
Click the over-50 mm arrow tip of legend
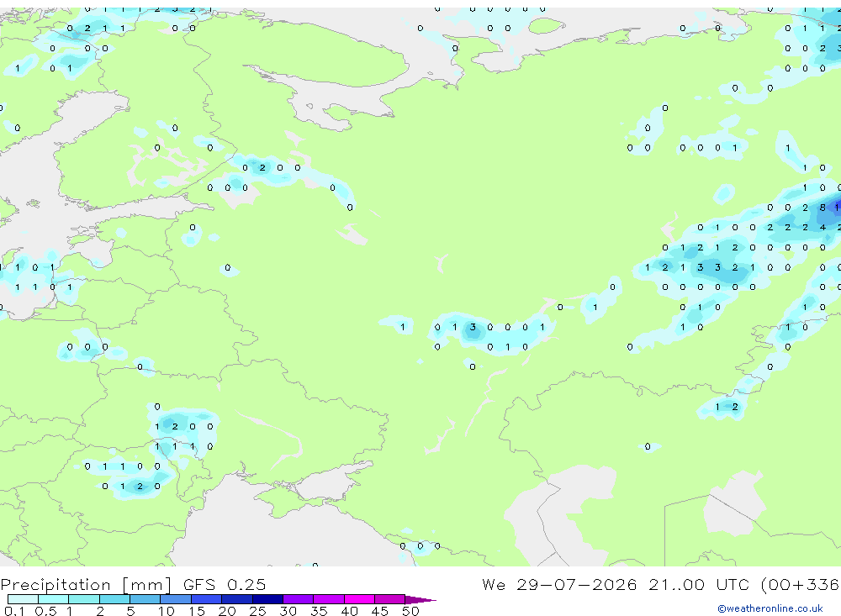click(420, 600)
